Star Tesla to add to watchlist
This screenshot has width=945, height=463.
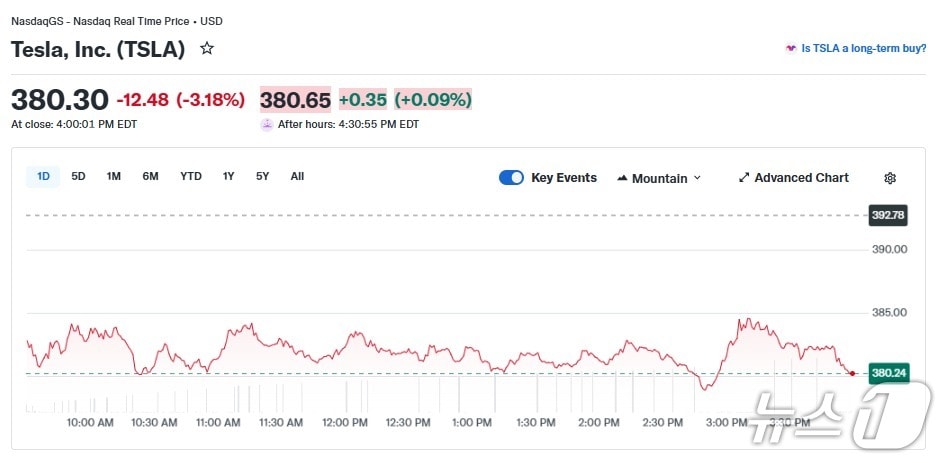pyautogui.click(x=207, y=48)
